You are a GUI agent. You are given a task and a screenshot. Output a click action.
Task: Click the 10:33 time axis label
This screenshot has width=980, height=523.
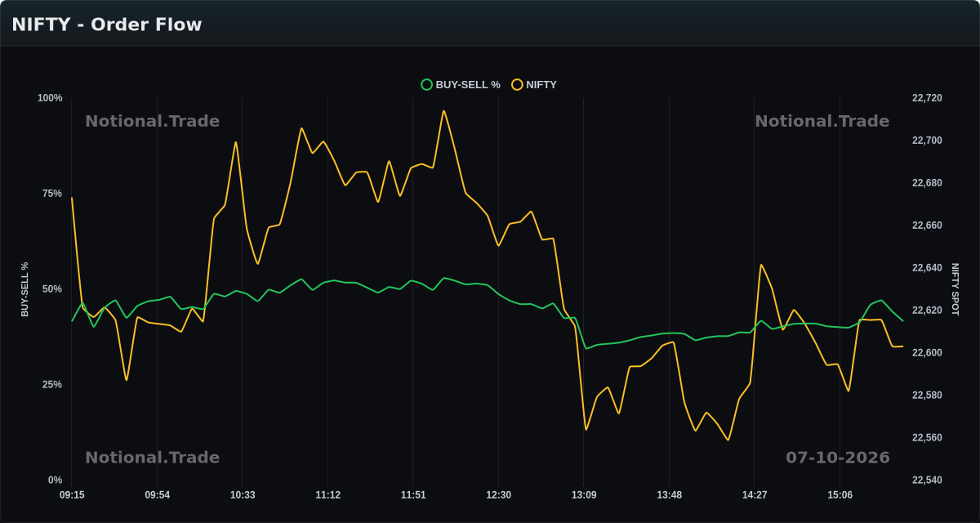pos(243,495)
